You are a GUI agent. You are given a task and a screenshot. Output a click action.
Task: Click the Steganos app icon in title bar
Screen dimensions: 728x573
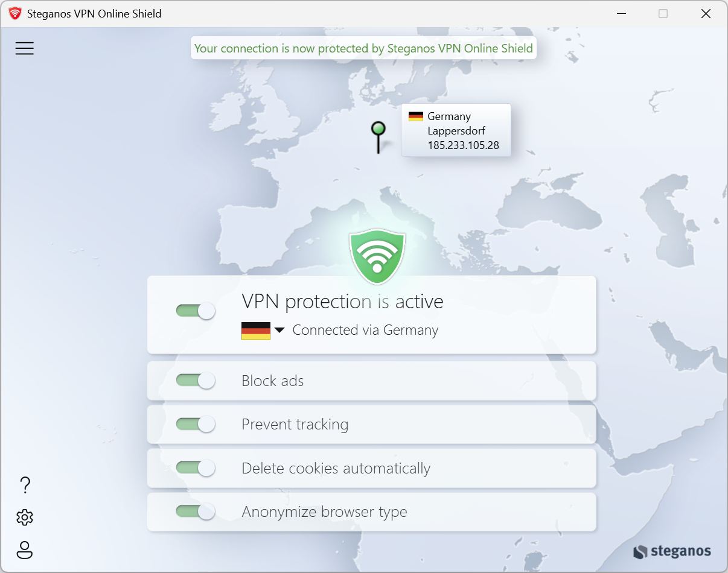click(x=15, y=13)
